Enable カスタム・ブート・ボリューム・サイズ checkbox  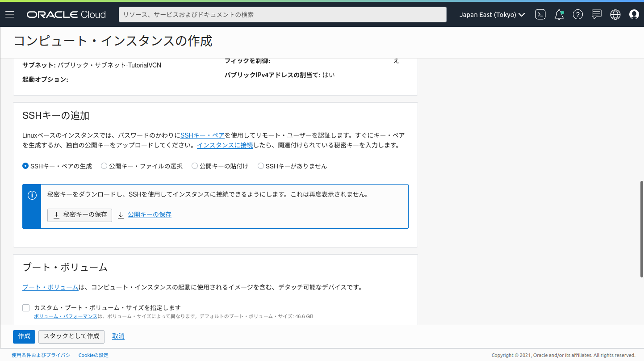(x=26, y=308)
